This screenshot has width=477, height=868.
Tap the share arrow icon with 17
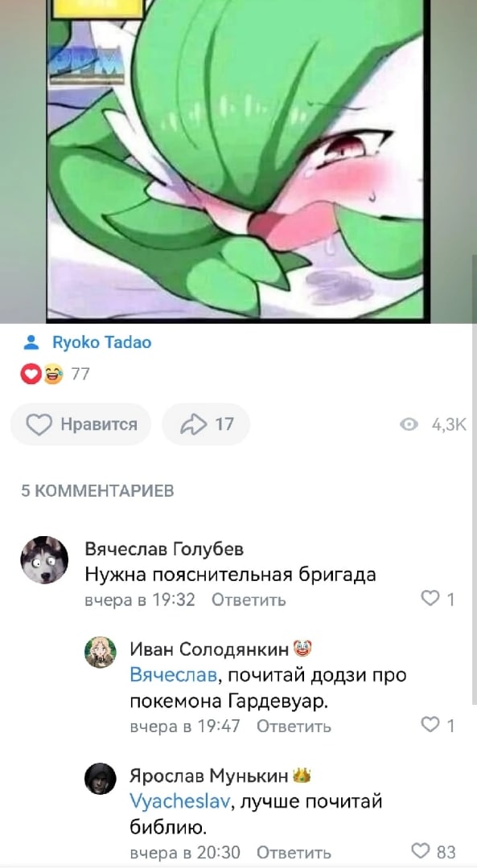point(194,424)
